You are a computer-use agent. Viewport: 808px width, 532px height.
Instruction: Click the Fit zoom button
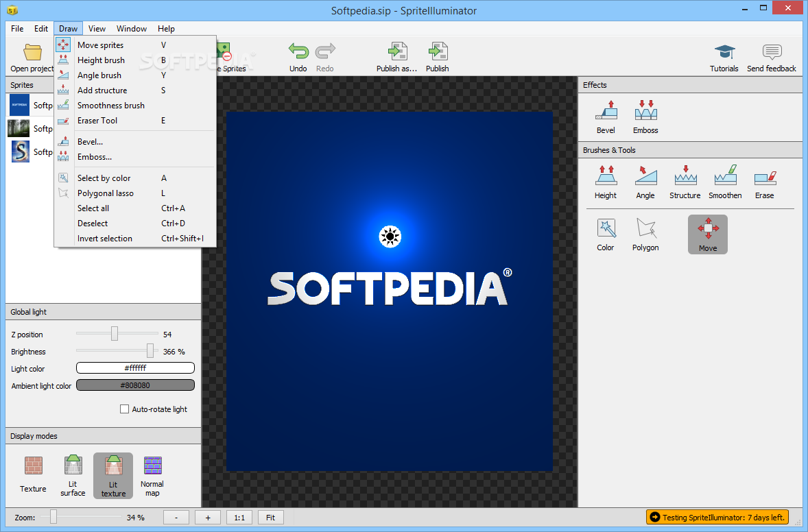pyautogui.click(x=270, y=518)
